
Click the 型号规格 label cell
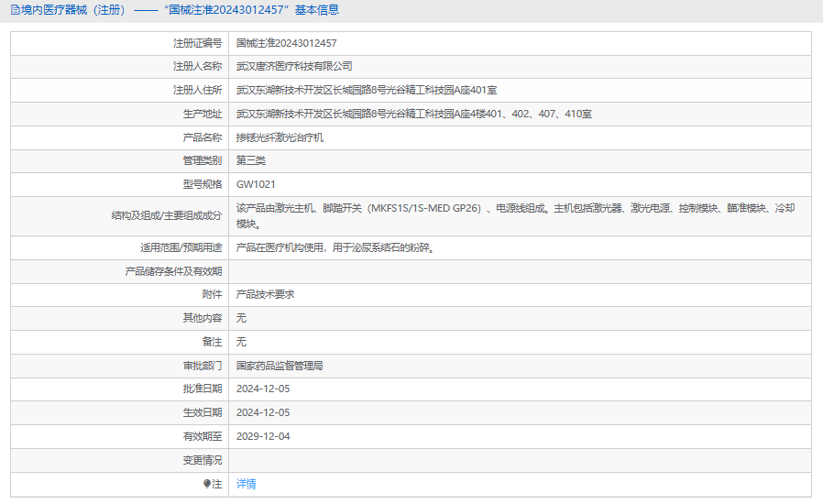click(120, 184)
